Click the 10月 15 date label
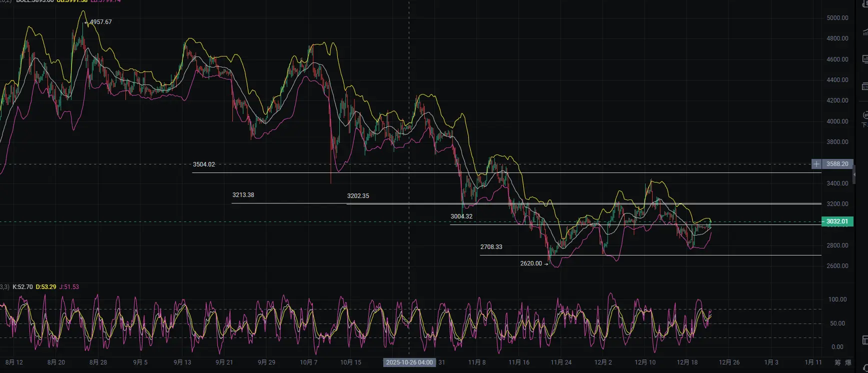This screenshot has width=868, height=373. click(351, 362)
